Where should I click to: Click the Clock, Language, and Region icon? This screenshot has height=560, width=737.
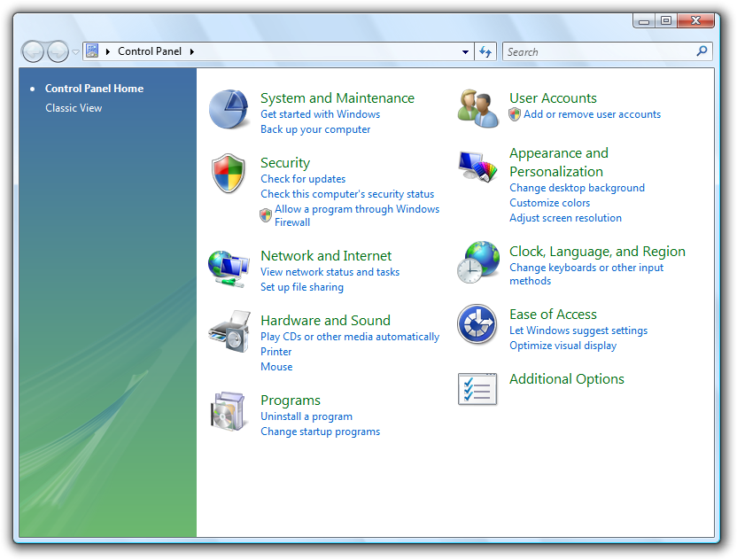[478, 262]
